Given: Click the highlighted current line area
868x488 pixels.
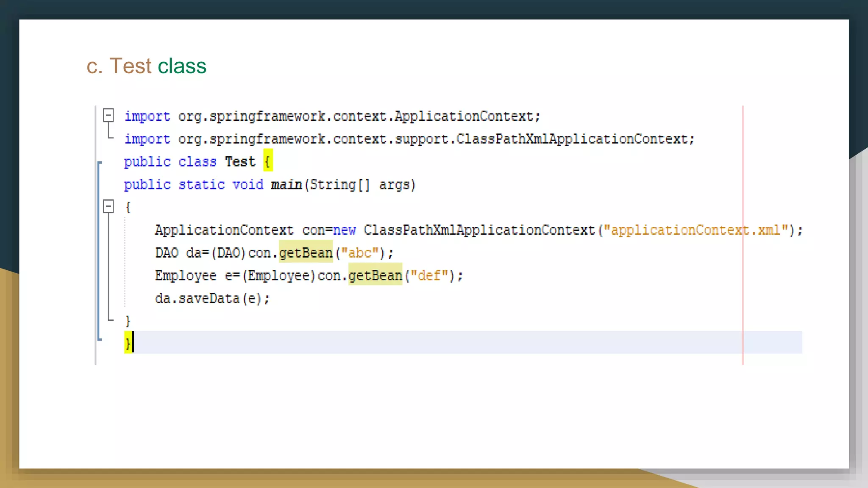Looking at the screenshot, I should pyautogui.click(x=424, y=342).
